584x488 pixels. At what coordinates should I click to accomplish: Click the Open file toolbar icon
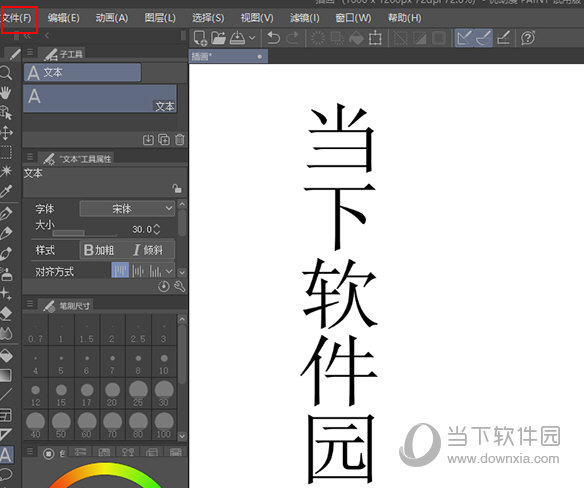click(218, 38)
